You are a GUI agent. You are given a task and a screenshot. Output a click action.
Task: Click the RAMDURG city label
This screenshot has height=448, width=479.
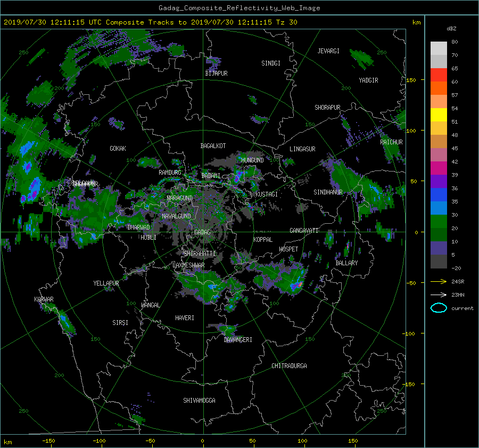coord(170,173)
